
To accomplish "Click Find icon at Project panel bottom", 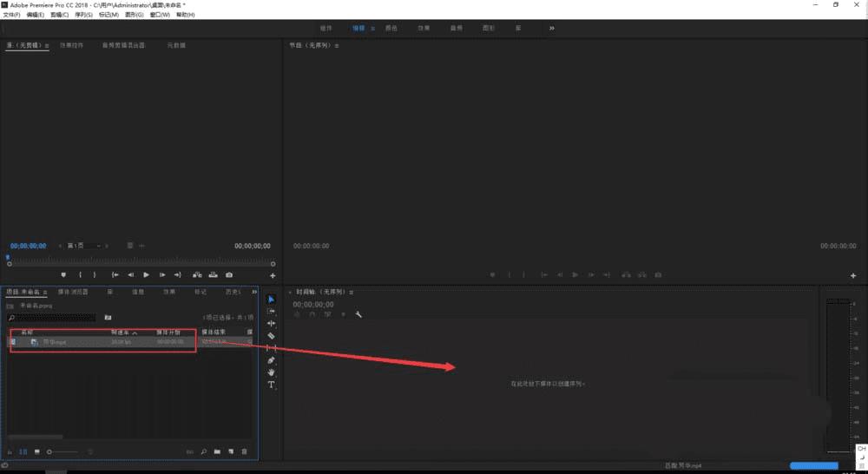I will click(x=204, y=451).
